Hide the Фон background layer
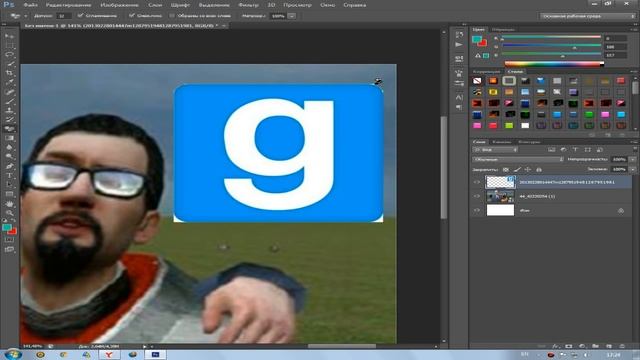Image resolution: width=640 pixels, height=360 pixels. coord(476,211)
